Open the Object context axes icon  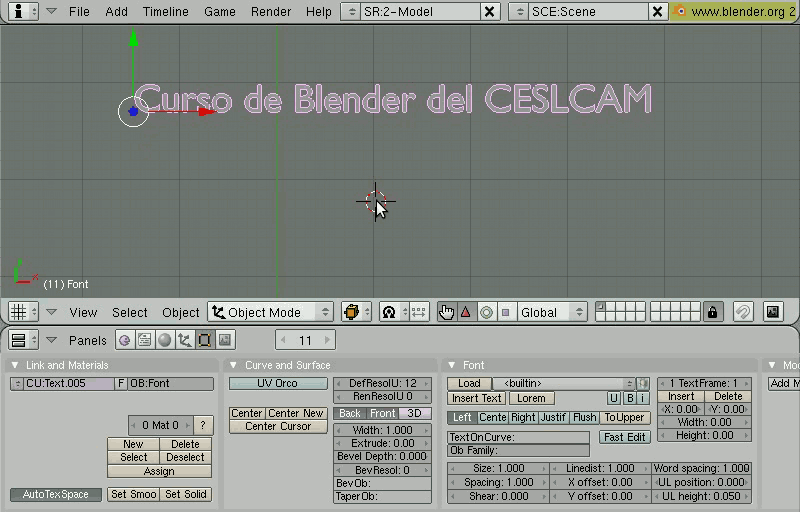tap(185, 340)
